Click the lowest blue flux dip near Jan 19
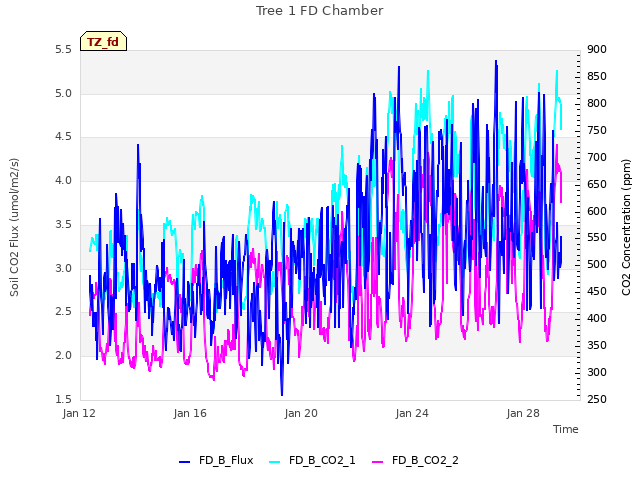Viewport: 640px width, 480px height. pyautogui.click(x=282, y=394)
